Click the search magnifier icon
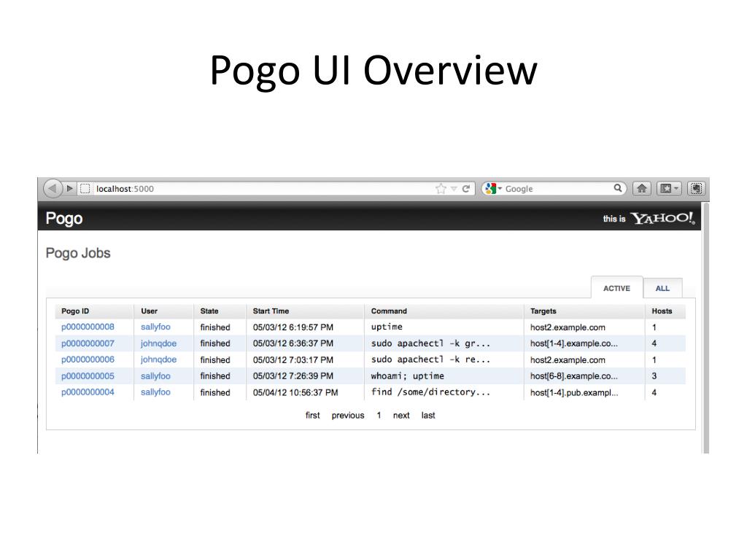This screenshot has height=560, width=747. point(618,188)
